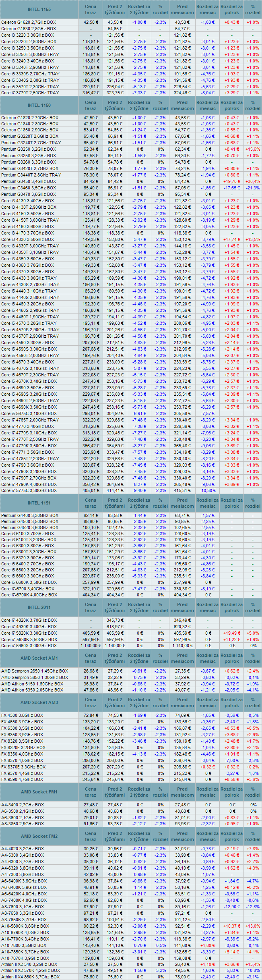The image size is (262, 980).
Task: Select the Celeron G1630 2,8GHz BOX row name
Action: pos(29,29)
